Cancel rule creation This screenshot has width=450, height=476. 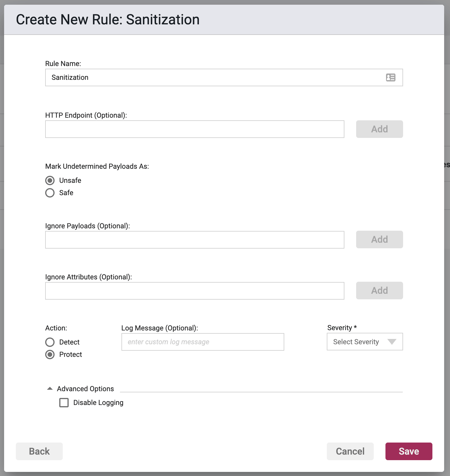350,451
